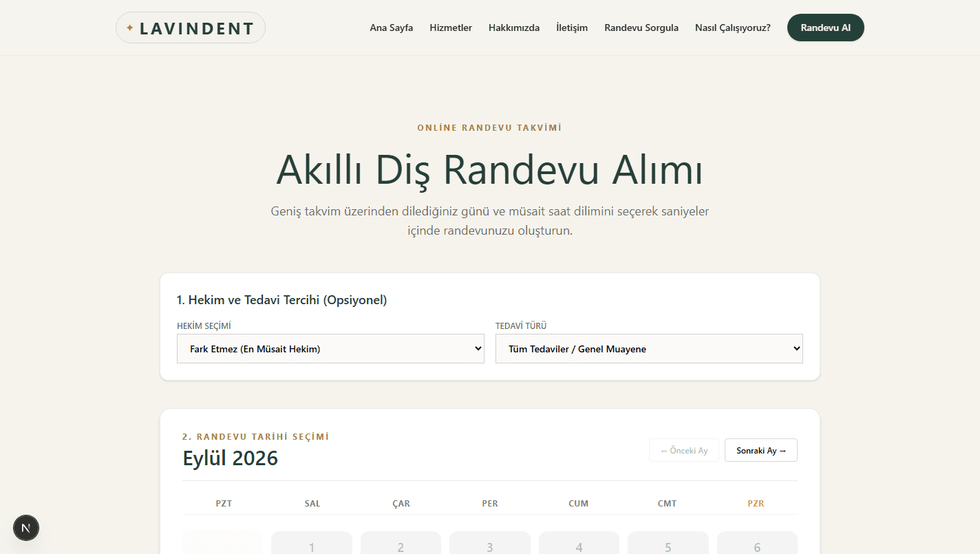This screenshot has width=980, height=554.
Task: Click the HEKİM SEÇİMİ field label
Action: (204, 326)
